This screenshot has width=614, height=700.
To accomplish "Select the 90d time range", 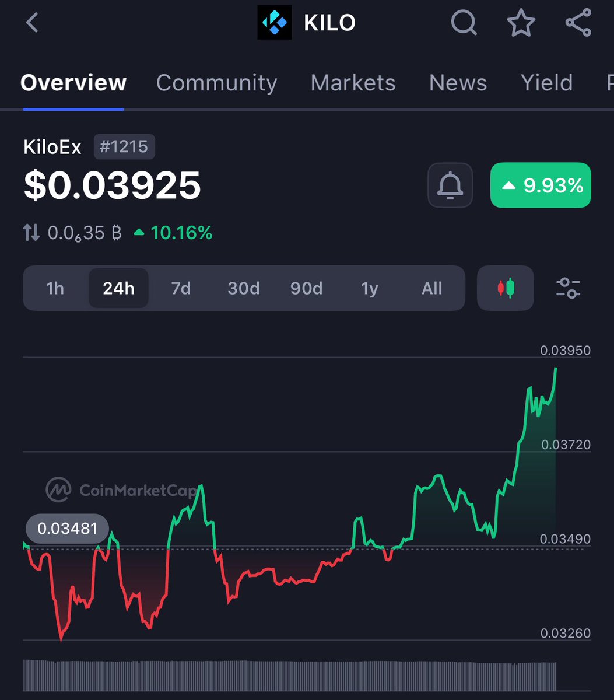I will (x=306, y=288).
